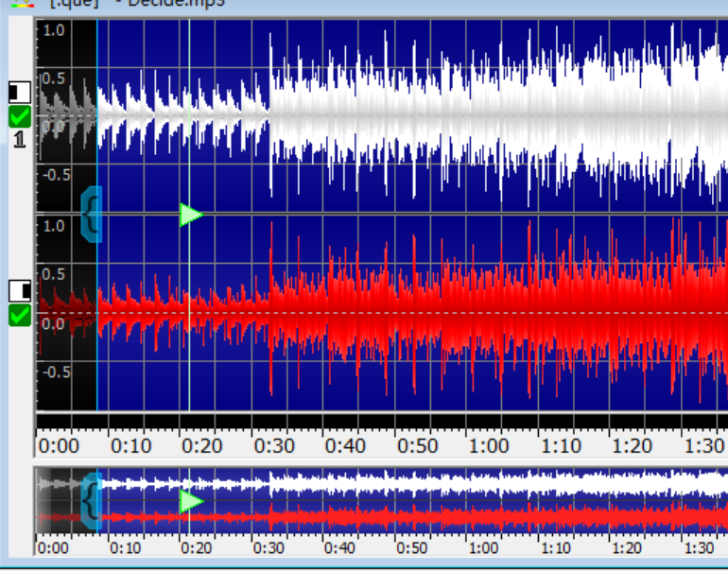Jump to 1:20 on the main timeline ruler
728x571 pixels.
(x=632, y=445)
